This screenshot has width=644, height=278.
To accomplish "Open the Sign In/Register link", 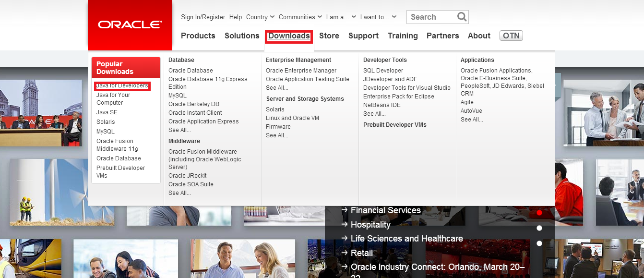I will [203, 17].
